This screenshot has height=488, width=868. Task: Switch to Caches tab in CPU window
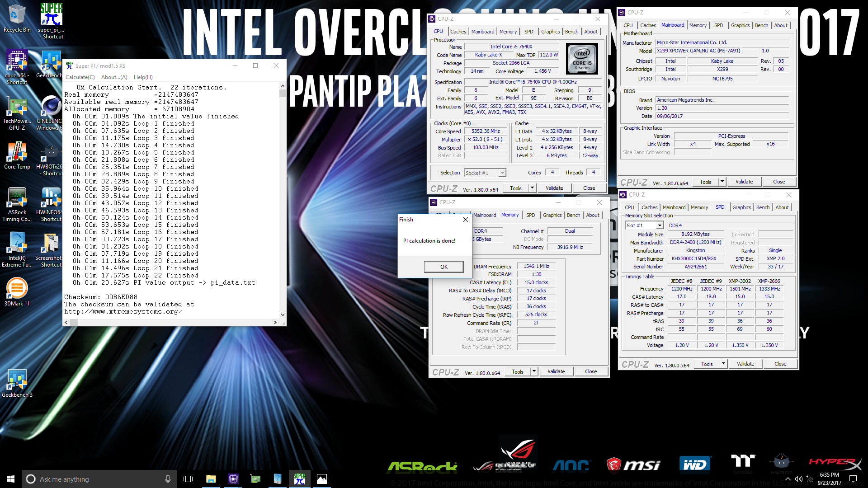tap(458, 32)
